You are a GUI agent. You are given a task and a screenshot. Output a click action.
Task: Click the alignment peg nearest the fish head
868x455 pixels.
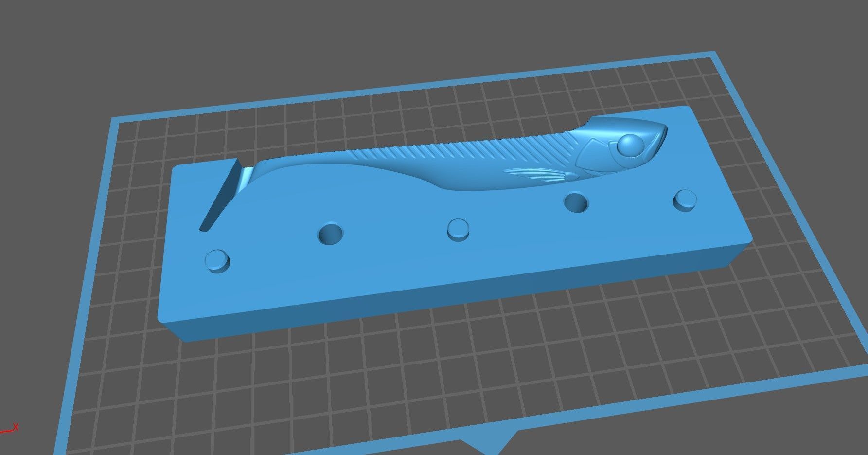(x=685, y=200)
